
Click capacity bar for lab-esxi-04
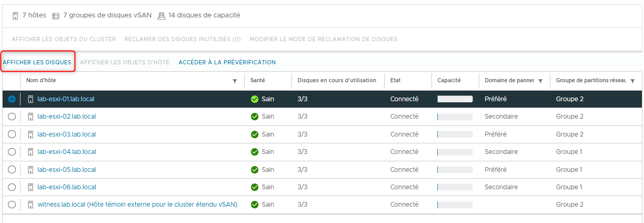455,152
